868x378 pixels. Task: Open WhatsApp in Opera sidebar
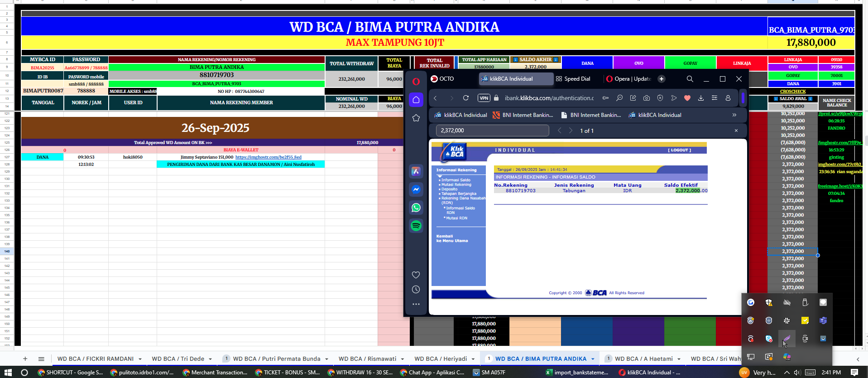pos(416,208)
